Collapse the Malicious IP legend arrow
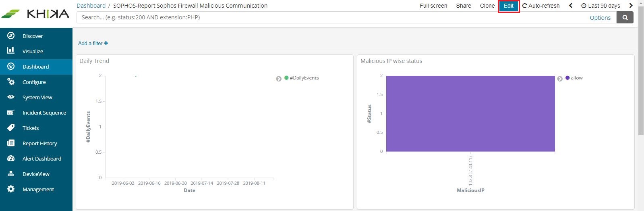This screenshot has height=211, width=644. [560, 79]
